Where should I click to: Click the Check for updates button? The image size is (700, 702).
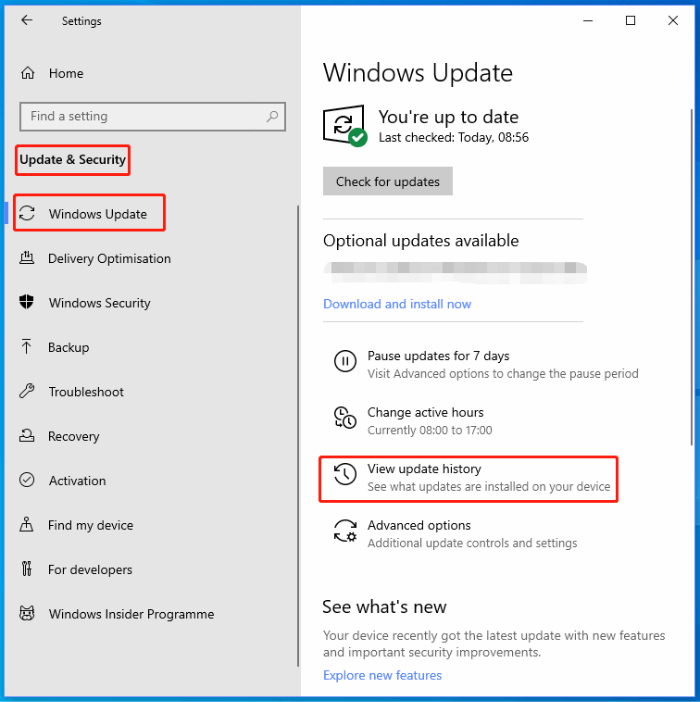[x=388, y=181]
